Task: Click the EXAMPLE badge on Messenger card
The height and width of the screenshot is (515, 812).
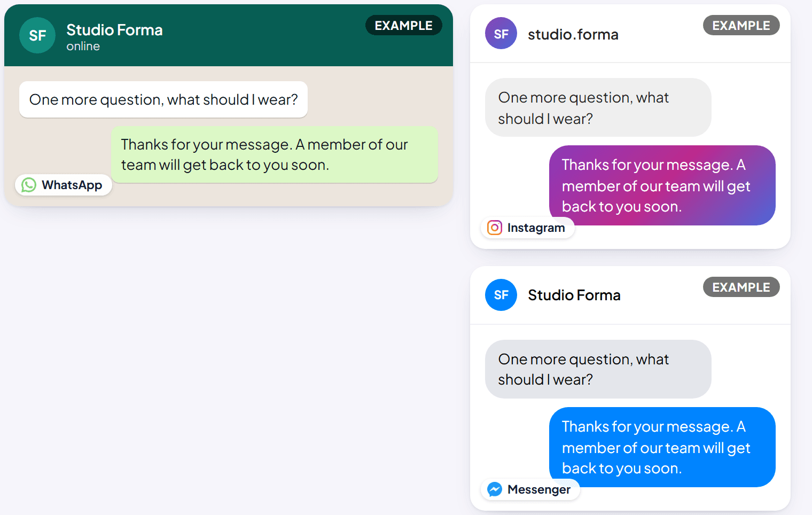Action: click(741, 287)
